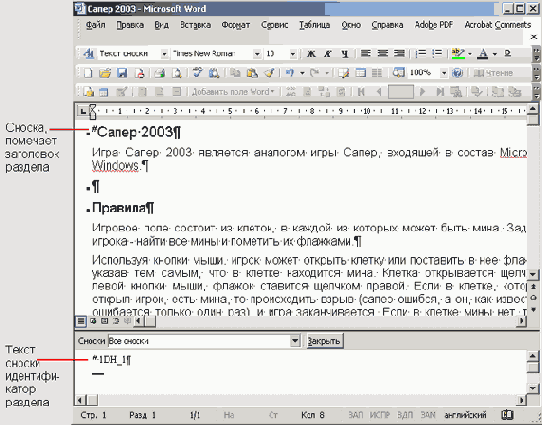The width and height of the screenshot is (542, 425).
Task: Toggle italic (К) formatting
Action: (x=328, y=54)
